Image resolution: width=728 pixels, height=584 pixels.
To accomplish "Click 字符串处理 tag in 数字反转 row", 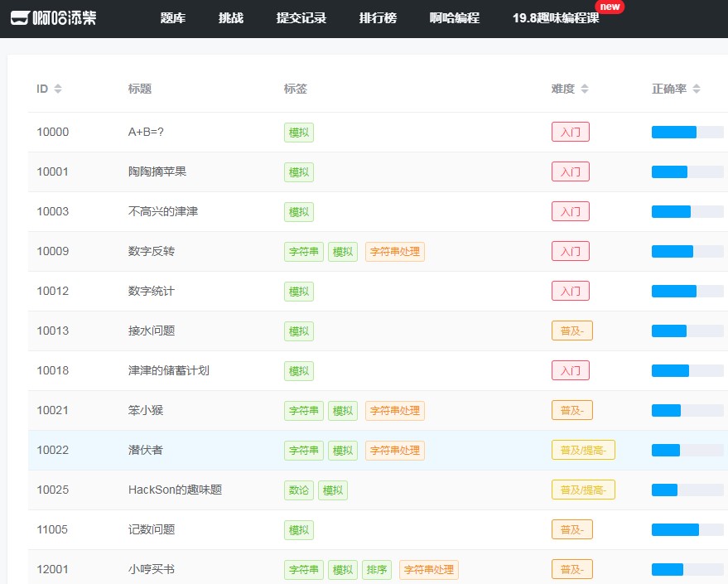I will click(394, 252).
